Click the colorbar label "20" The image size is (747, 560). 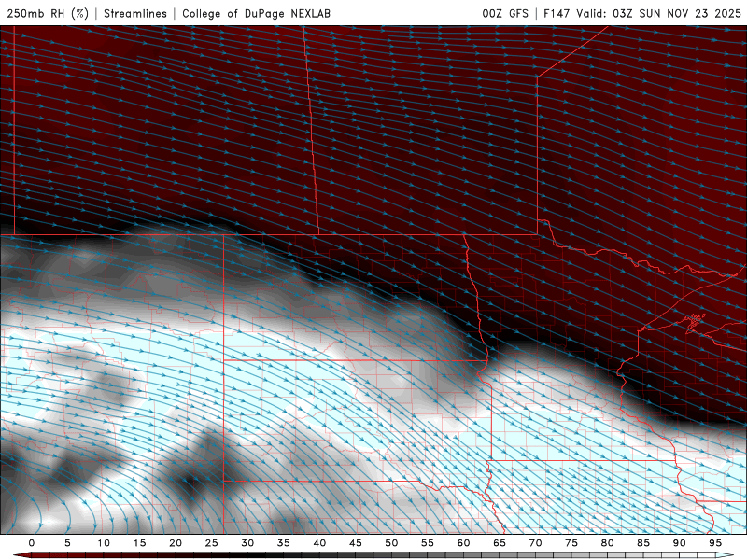176,543
